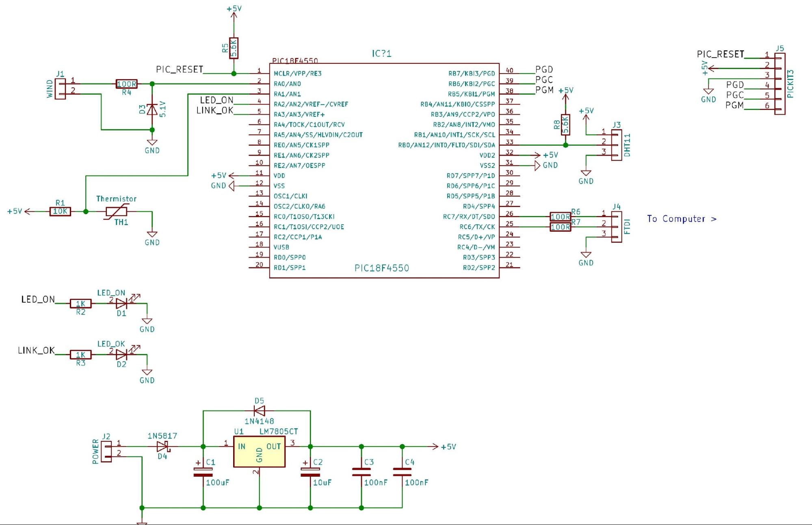Select the OSC1/CLKI pin name
Screen dimensions: 812x525
[x=290, y=196]
